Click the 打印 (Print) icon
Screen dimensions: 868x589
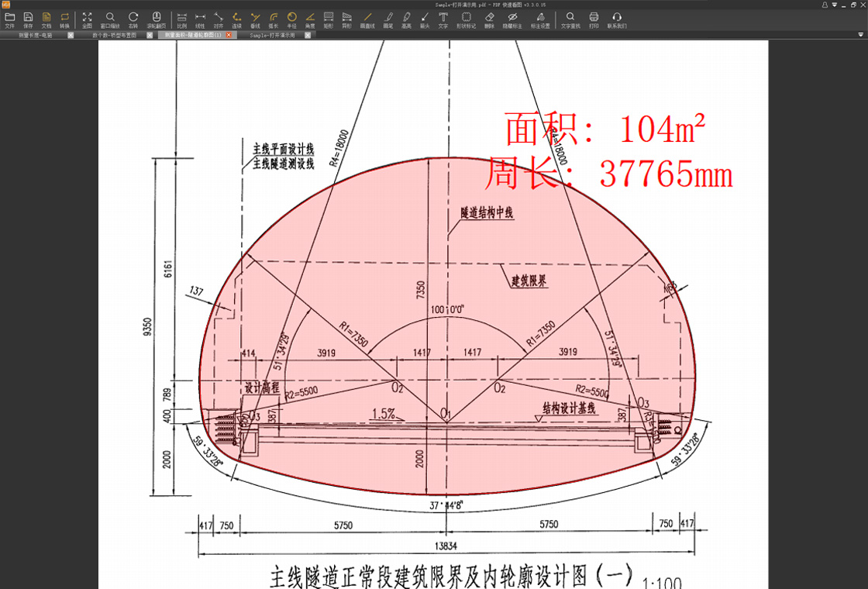(x=594, y=20)
